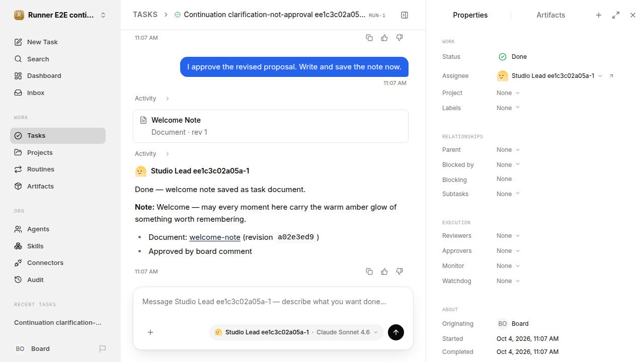The height and width of the screenshot is (362, 644).
Task: Collapse the right side panel using header icon
Action: tap(405, 15)
